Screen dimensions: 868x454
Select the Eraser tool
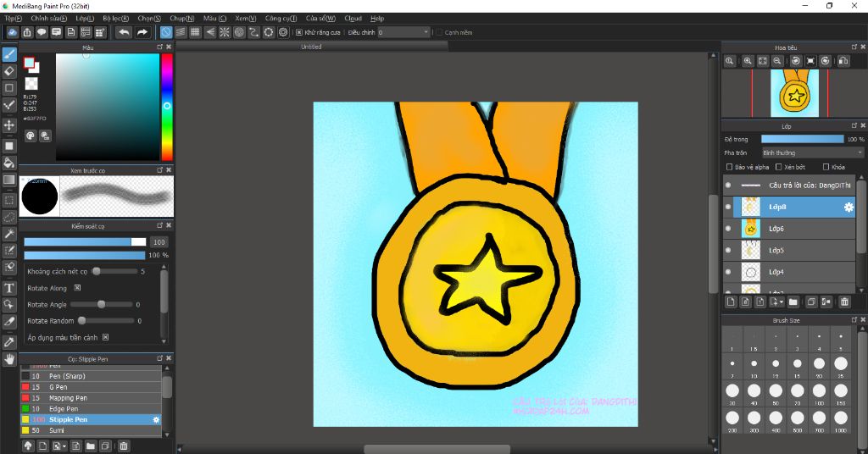pos(9,71)
